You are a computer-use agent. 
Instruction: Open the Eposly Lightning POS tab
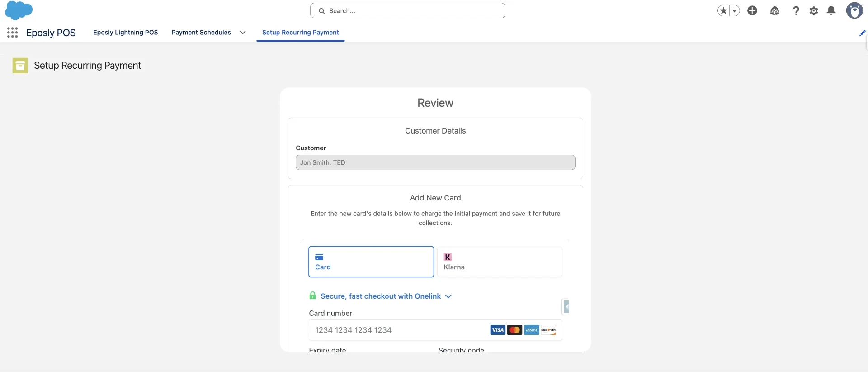(126, 33)
